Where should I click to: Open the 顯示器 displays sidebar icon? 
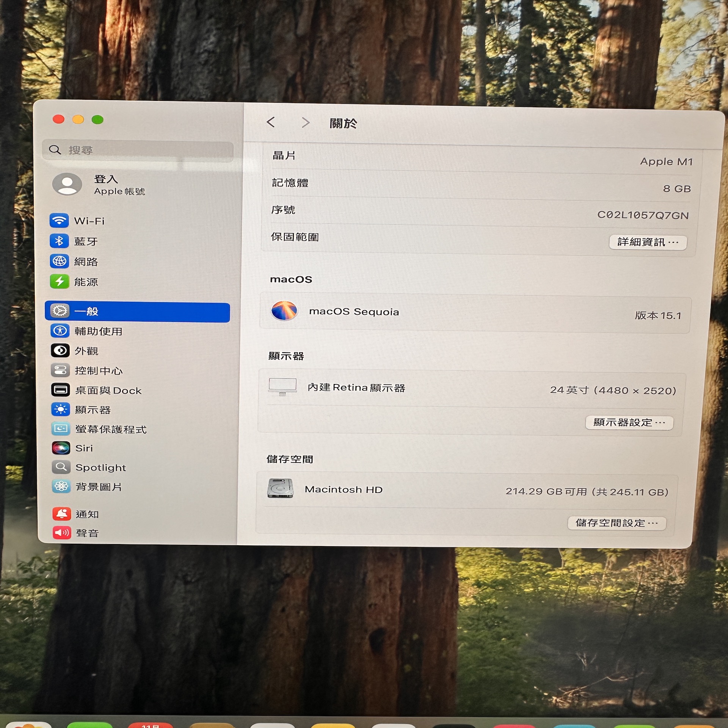(x=61, y=409)
